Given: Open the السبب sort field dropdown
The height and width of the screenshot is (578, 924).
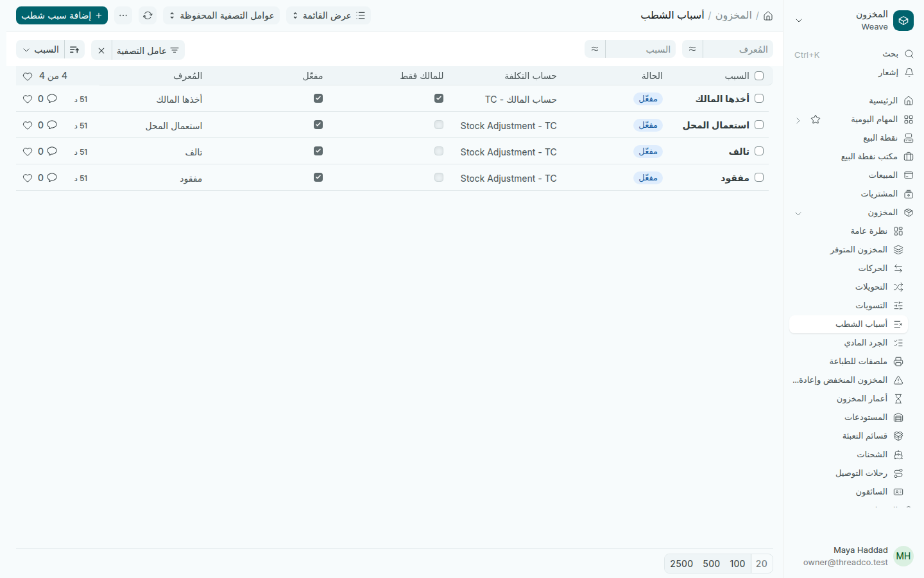Looking at the screenshot, I should coord(40,49).
